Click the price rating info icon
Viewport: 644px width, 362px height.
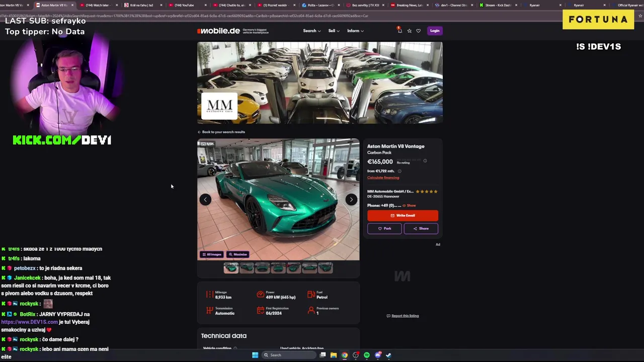[x=425, y=161]
